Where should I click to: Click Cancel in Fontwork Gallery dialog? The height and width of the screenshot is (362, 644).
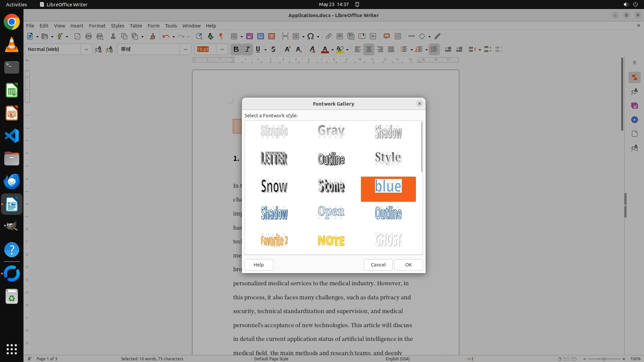pos(378,264)
